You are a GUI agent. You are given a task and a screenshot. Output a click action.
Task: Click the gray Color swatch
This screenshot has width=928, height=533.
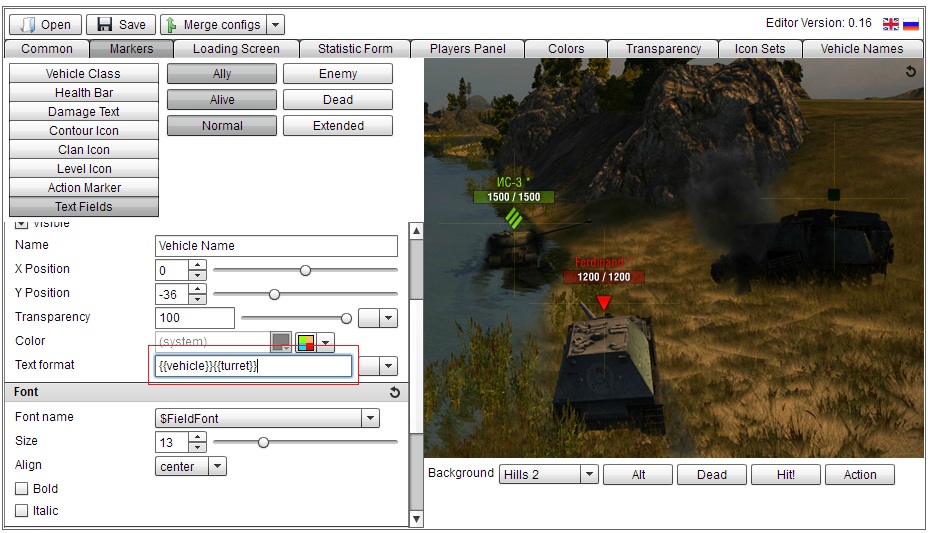[281, 341]
